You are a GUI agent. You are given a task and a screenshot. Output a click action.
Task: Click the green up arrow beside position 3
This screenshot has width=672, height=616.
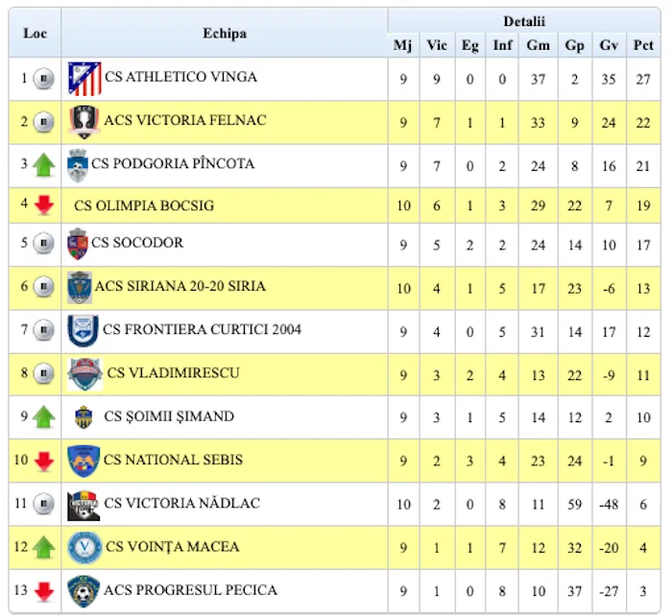(x=43, y=165)
